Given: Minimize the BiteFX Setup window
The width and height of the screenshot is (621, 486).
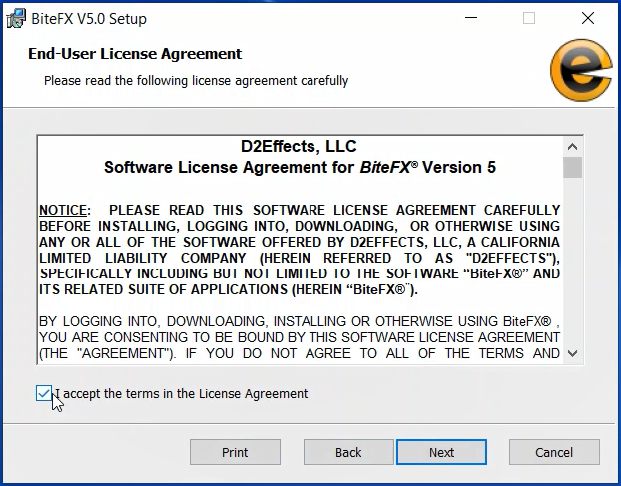Looking at the screenshot, I should [x=472, y=18].
